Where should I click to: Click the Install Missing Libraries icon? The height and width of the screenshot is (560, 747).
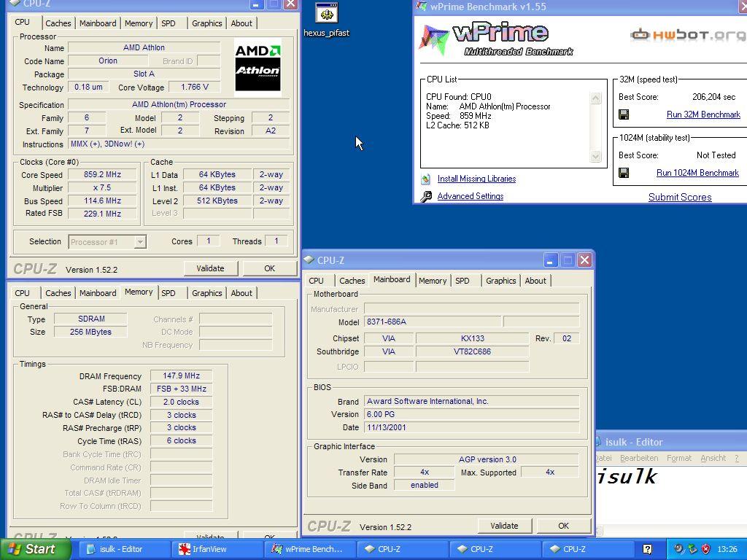point(426,179)
